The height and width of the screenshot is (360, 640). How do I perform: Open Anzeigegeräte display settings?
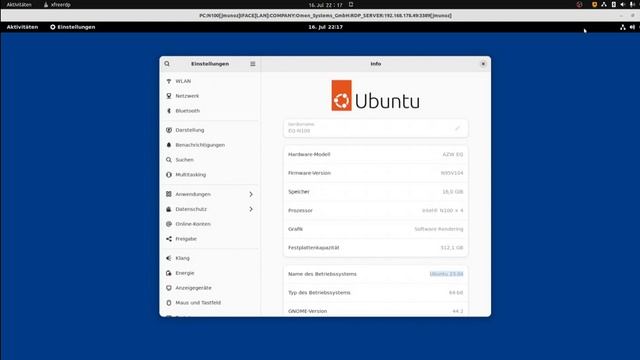[x=210, y=288]
